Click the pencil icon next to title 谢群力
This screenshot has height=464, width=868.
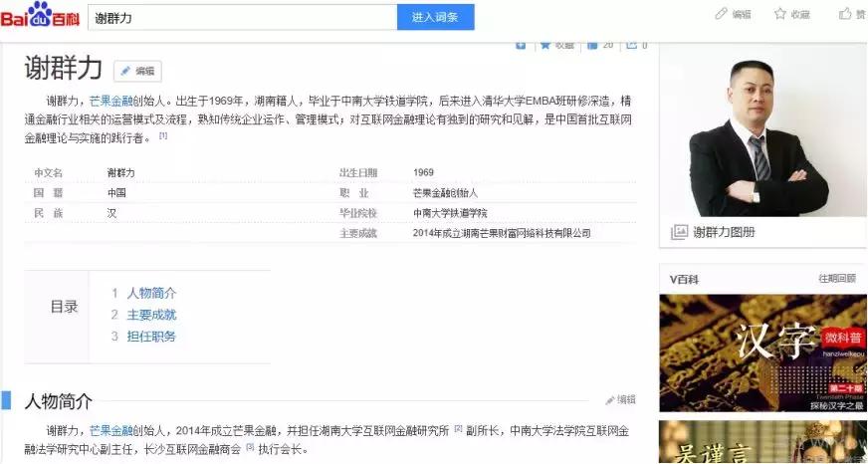click(125, 71)
